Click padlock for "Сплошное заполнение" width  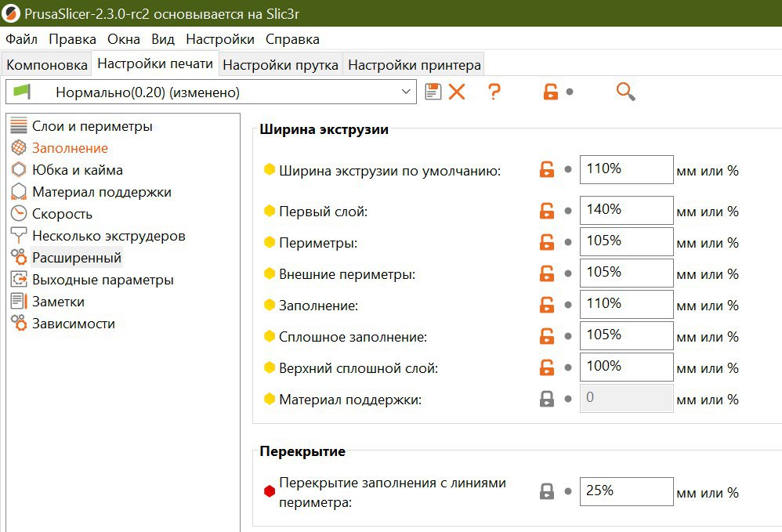click(547, 336)
